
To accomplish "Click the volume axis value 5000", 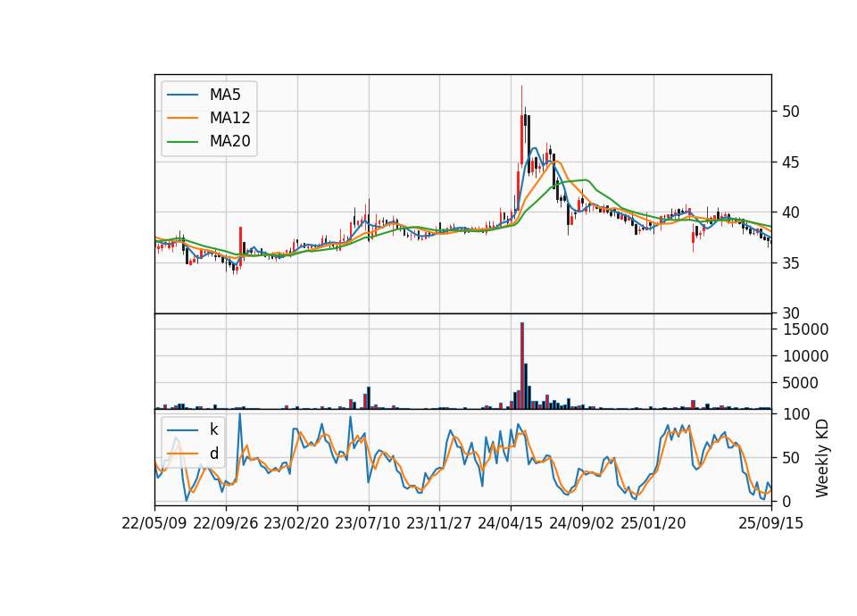I will point(801,383).
